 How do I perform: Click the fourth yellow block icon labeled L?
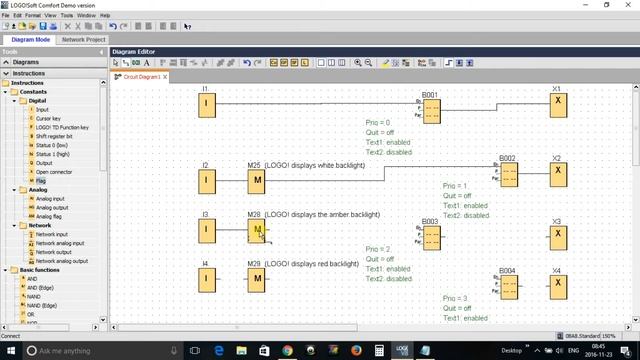[305, 63]
